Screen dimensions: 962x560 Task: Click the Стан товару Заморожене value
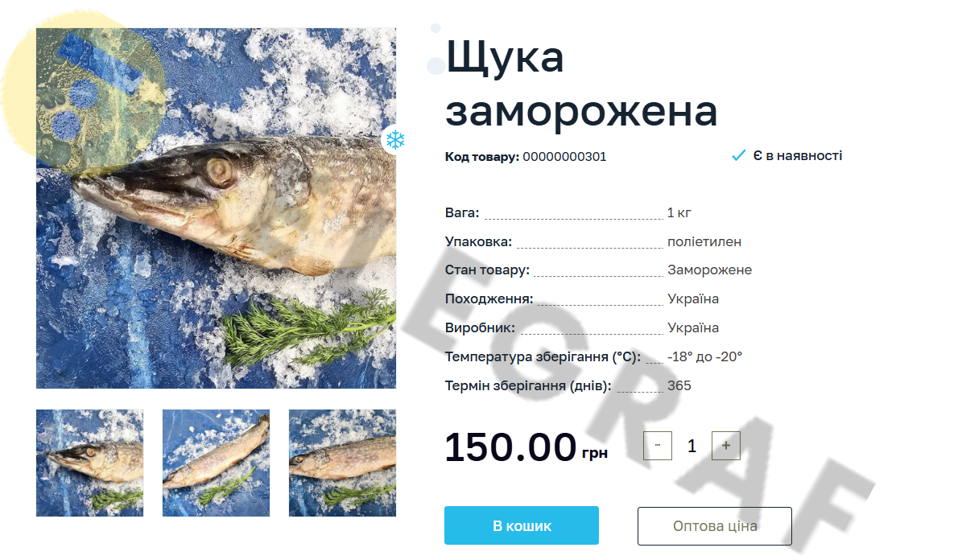(x=710, y=270)
